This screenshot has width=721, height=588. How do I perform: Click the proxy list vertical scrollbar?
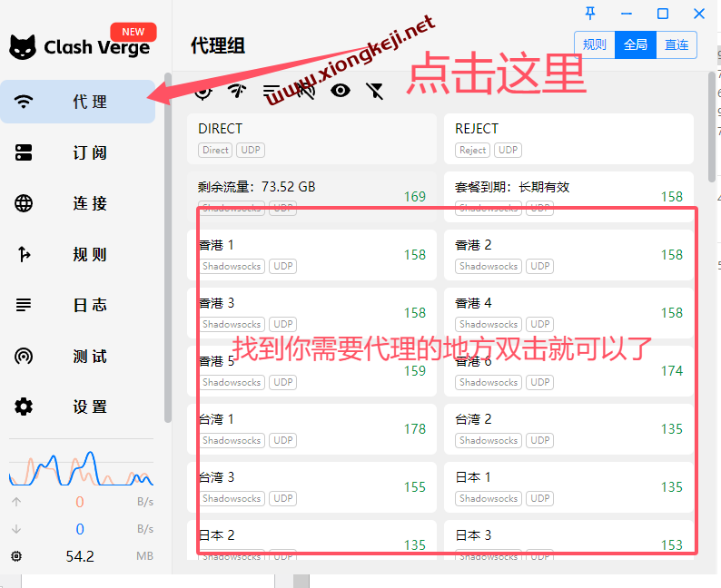point(711,127)
